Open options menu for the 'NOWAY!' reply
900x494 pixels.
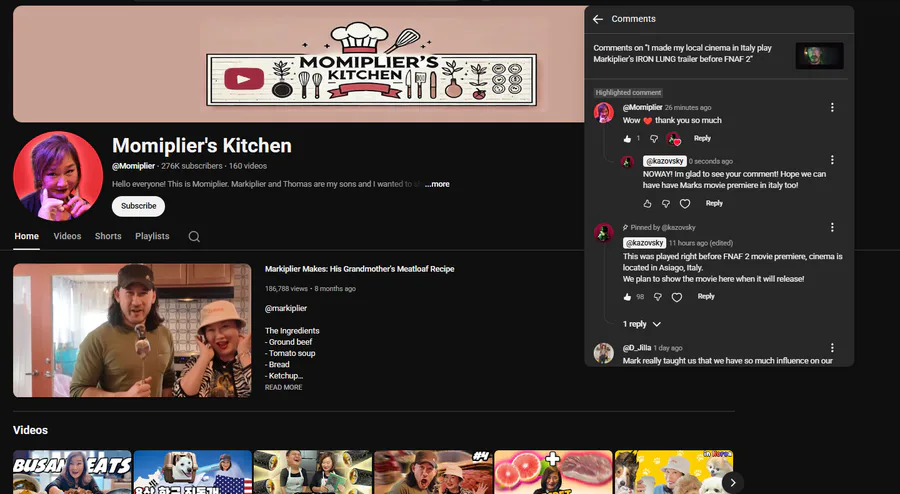click(x=832, y=160)
